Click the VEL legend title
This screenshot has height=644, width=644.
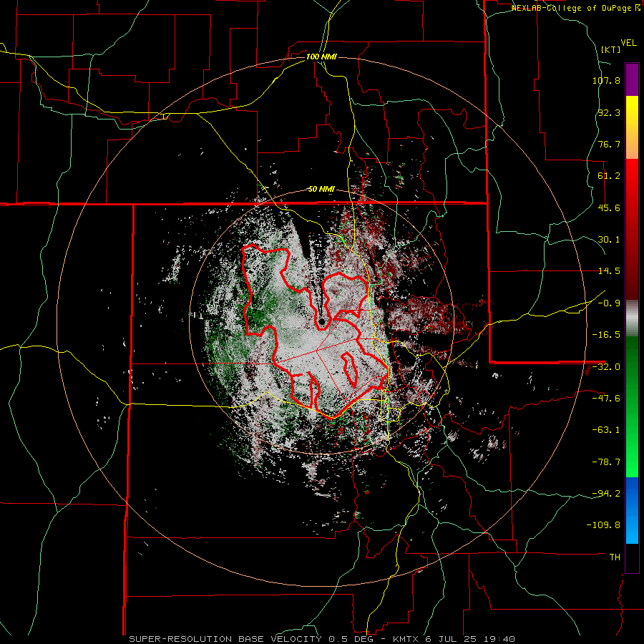click(628, 43)
